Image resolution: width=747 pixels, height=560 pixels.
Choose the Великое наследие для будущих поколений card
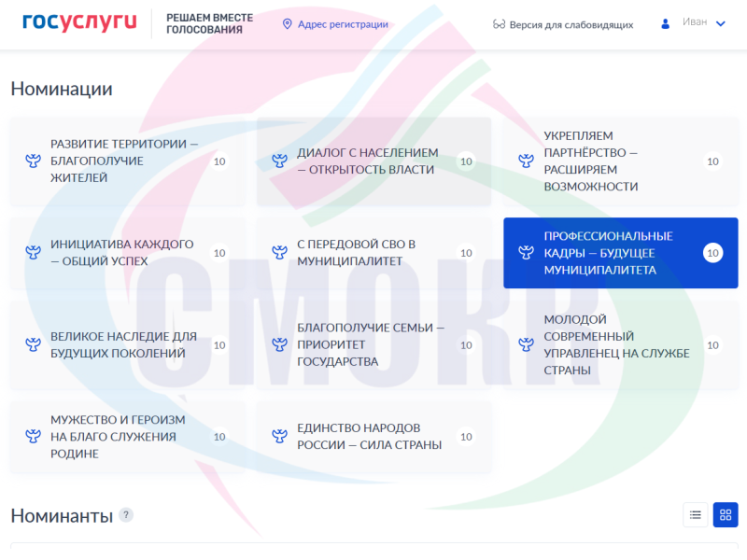pyautogui.click(x=121, y=344)
